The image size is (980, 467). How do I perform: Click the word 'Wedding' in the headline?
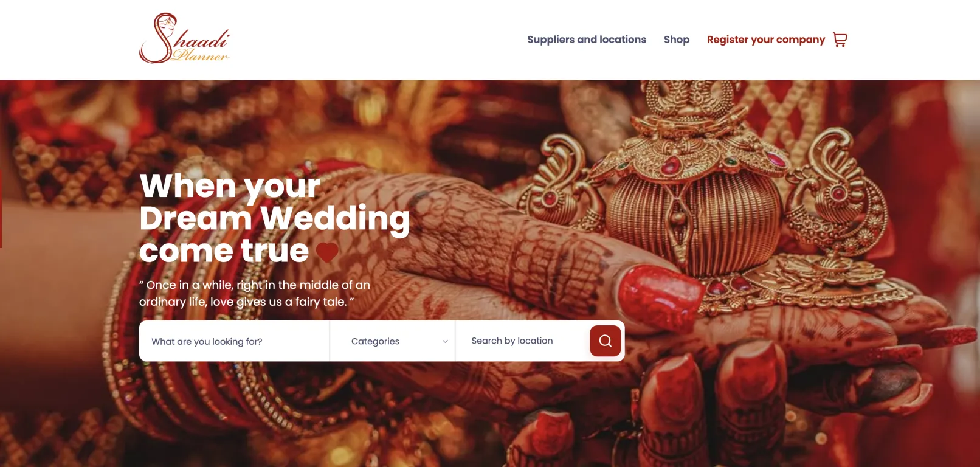pyautogui.click(x=336, y=219)
